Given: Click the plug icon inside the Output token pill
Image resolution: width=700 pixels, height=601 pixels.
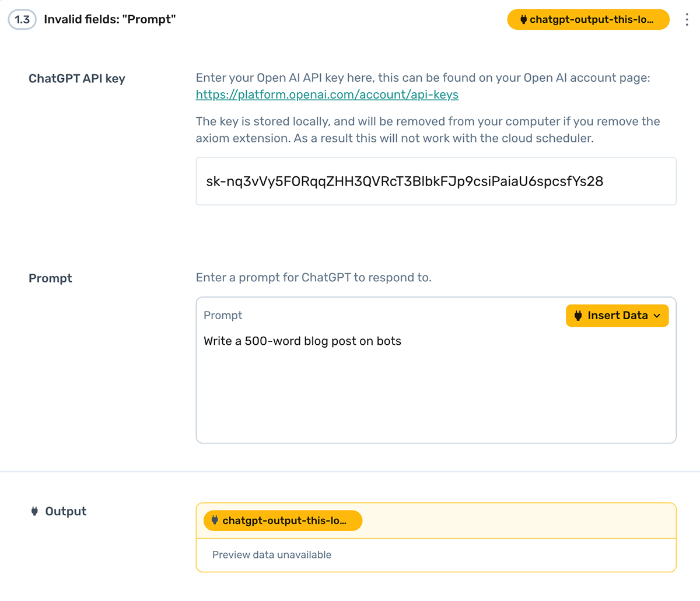Looking at the screenshot, I should (215, 520).
